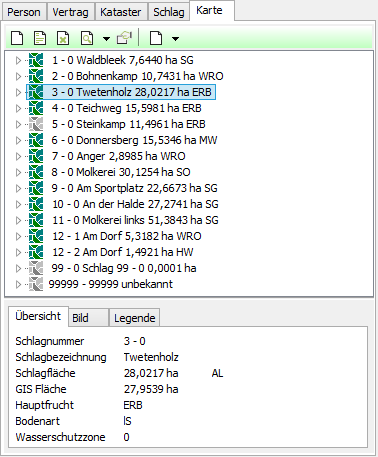Click the new blank document toolbar icon
The height and width of the screenshot is (457, 378).
tap(17, 38)
